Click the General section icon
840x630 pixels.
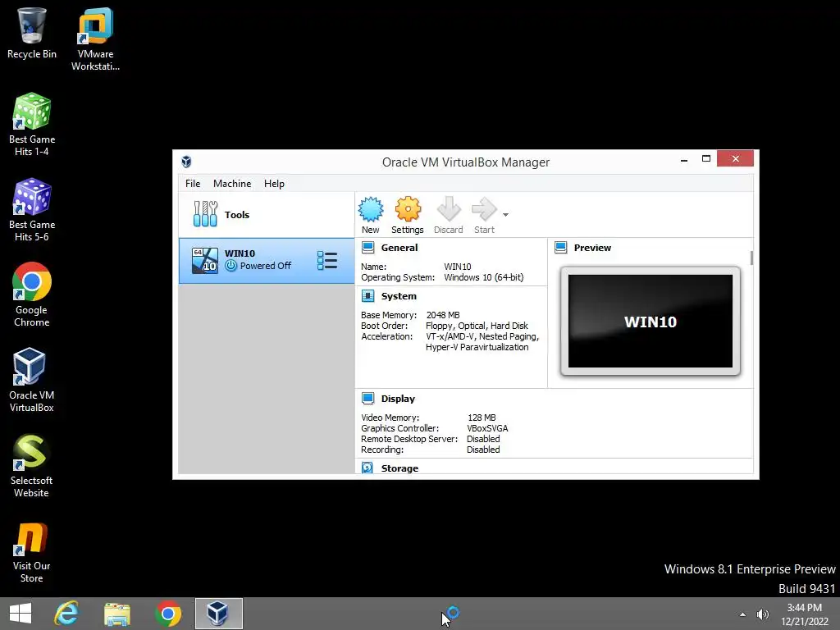[x=368, y=248]
